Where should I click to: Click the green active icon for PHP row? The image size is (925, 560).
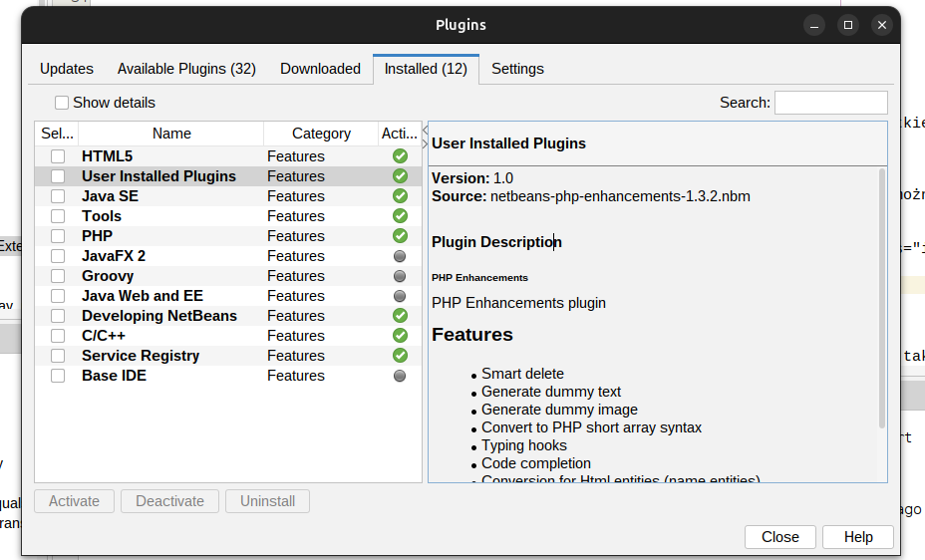point(400,236)
